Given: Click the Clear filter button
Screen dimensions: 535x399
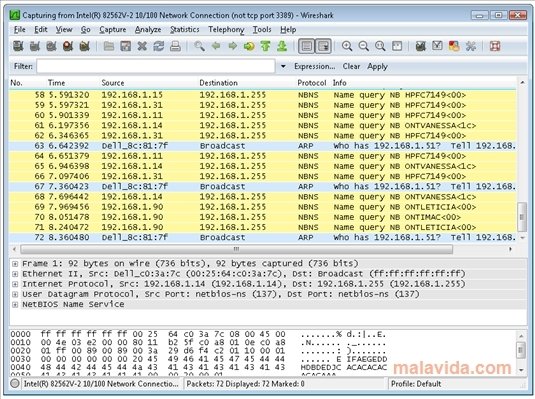Looking at the screenshot, I should (x=351, y=66).
